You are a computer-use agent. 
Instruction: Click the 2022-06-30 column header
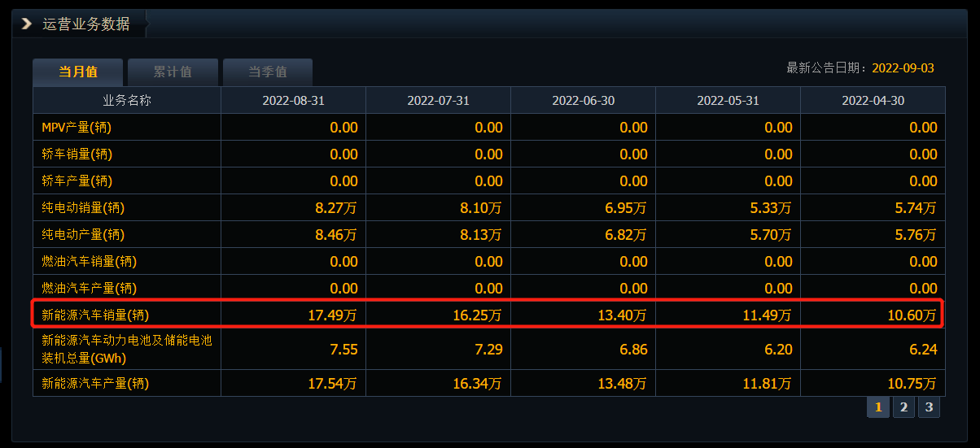(x=583, y=100)
